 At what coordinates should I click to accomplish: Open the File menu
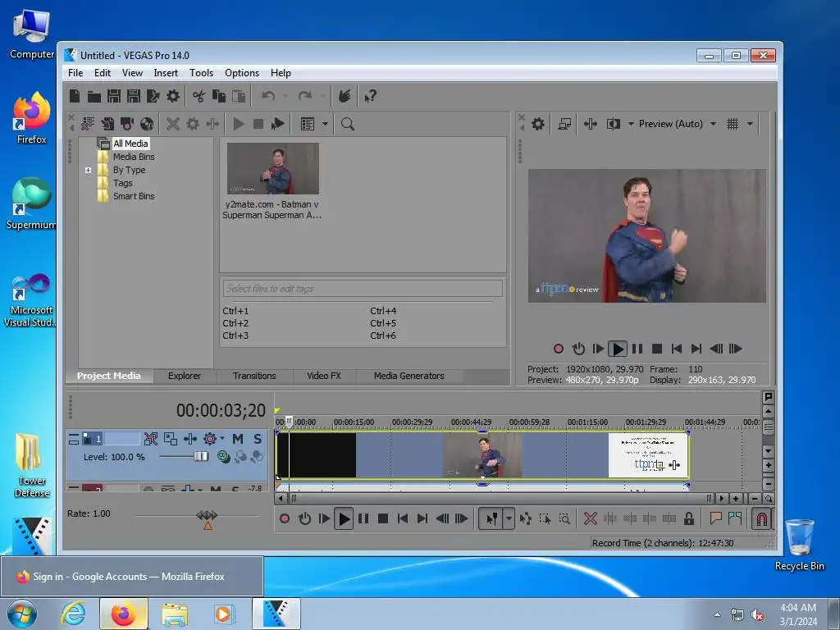(x=75, y=73)
